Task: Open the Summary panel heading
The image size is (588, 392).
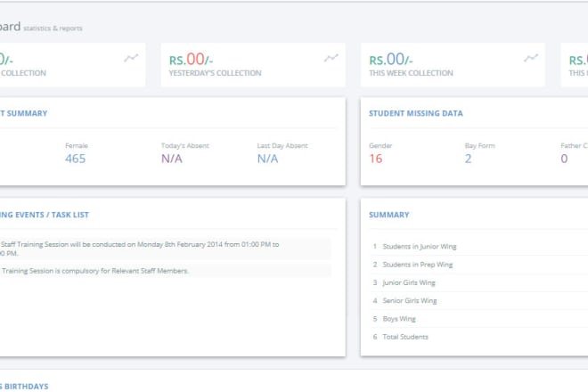Action: tap(388, 215)
